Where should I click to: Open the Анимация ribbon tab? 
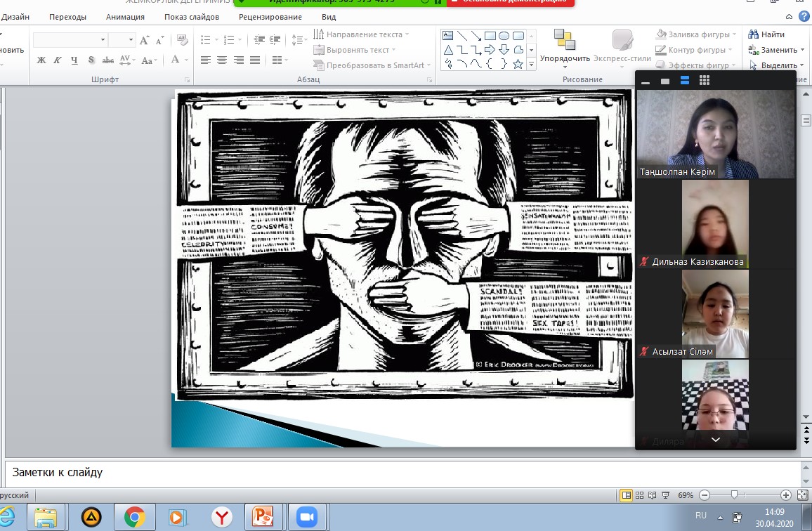pos(125,17)
